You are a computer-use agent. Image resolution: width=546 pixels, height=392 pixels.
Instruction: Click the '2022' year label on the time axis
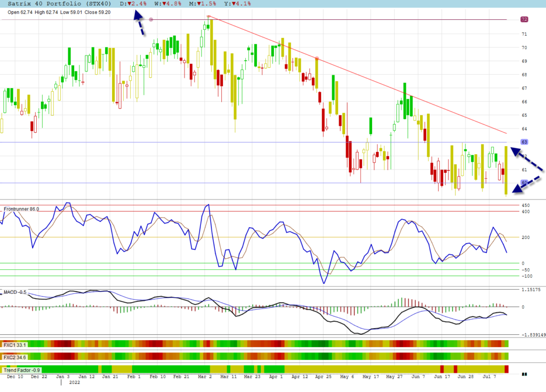pos(75,382)
